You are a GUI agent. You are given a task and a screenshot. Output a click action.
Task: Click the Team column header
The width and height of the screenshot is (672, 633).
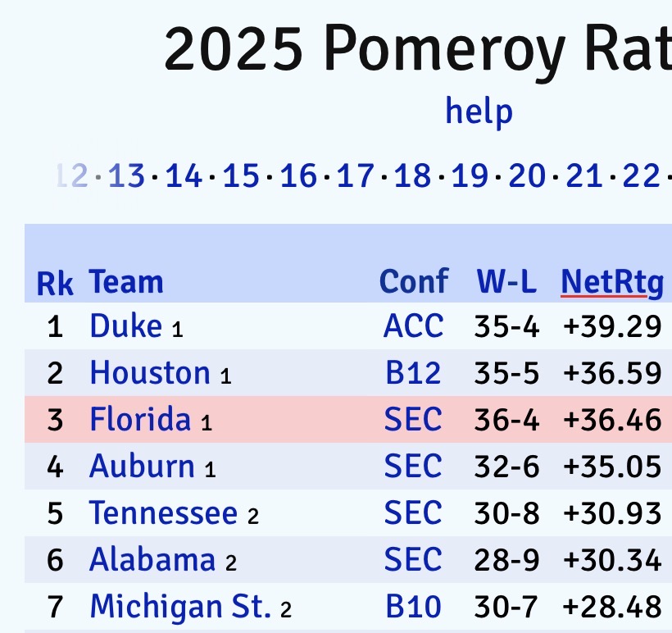click(126, 282)
